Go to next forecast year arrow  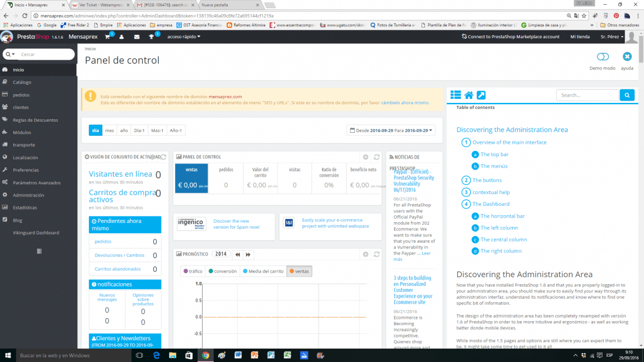tap(248, 254)
